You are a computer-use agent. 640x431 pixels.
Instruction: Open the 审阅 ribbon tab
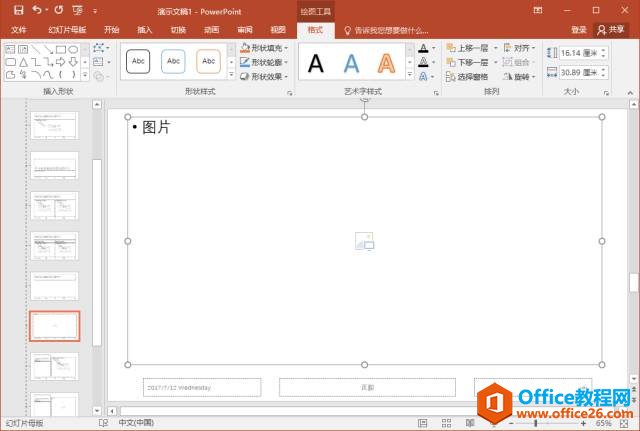click(245, 30)
